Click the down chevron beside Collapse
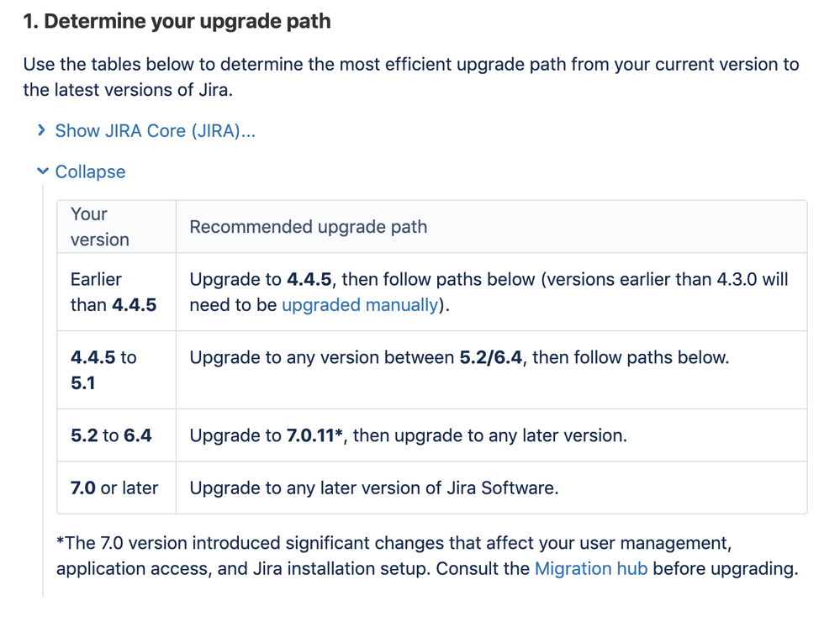This screenshot has width=840, height=622. click(x=42, y=171)
